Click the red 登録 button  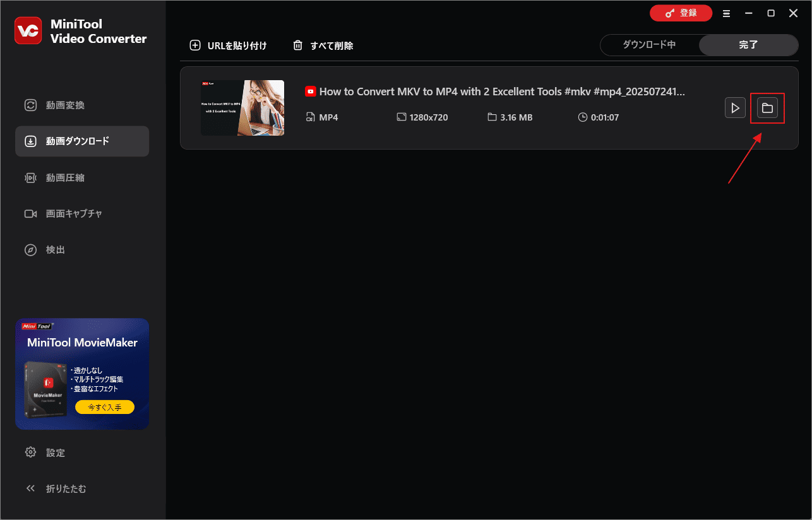681,13
